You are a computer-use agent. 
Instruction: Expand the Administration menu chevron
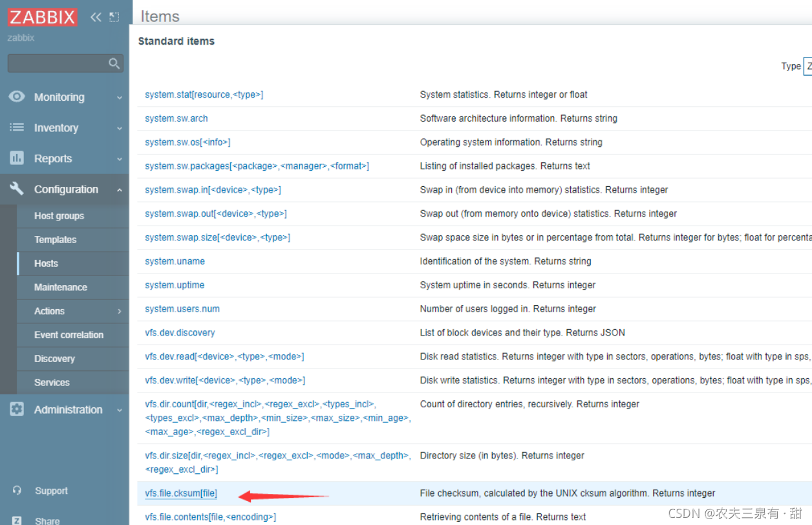coord(120,410)
